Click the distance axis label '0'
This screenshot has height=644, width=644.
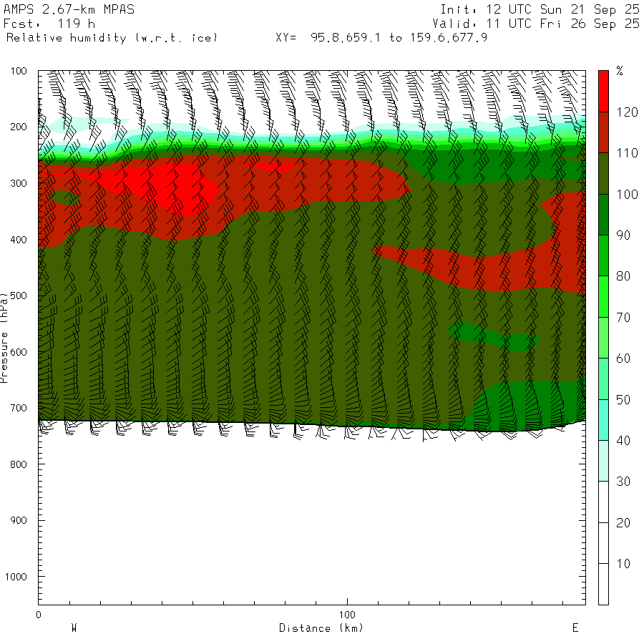click(39, 615)
